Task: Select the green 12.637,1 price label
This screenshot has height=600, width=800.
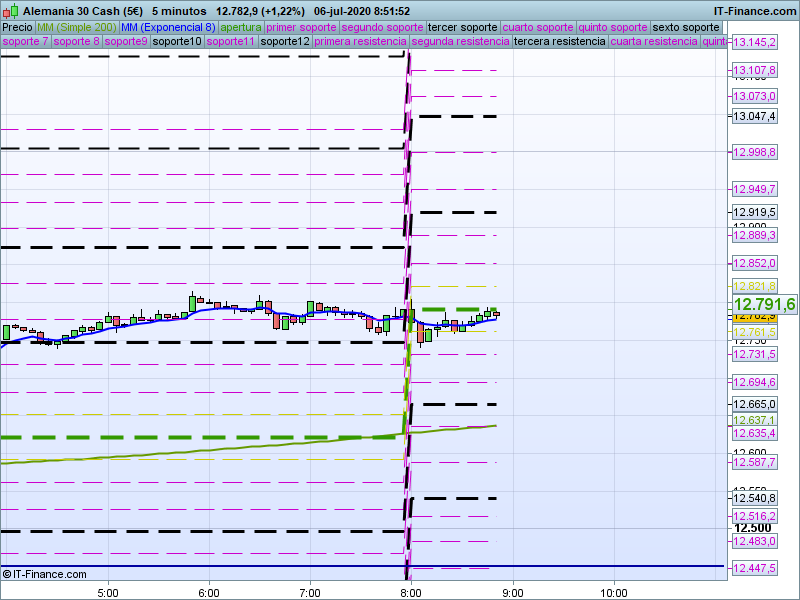Action: click(754, 420)
